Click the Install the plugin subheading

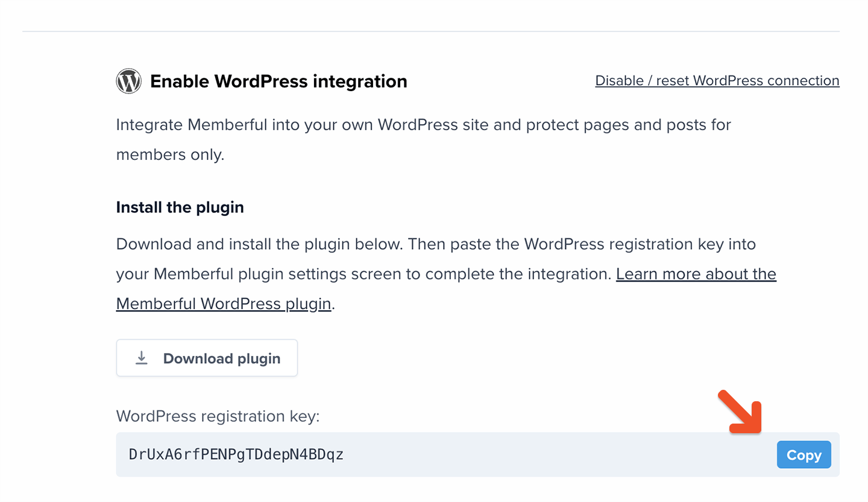180,208
